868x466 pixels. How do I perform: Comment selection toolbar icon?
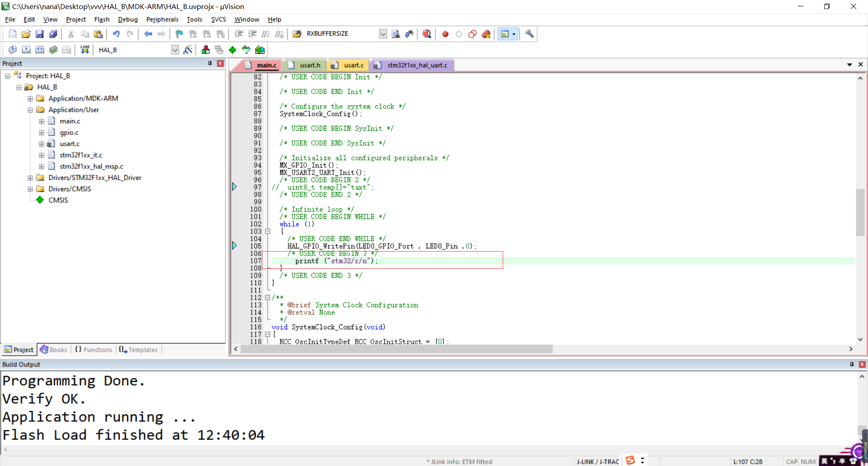pyautogui.click(x=266, y=34)
